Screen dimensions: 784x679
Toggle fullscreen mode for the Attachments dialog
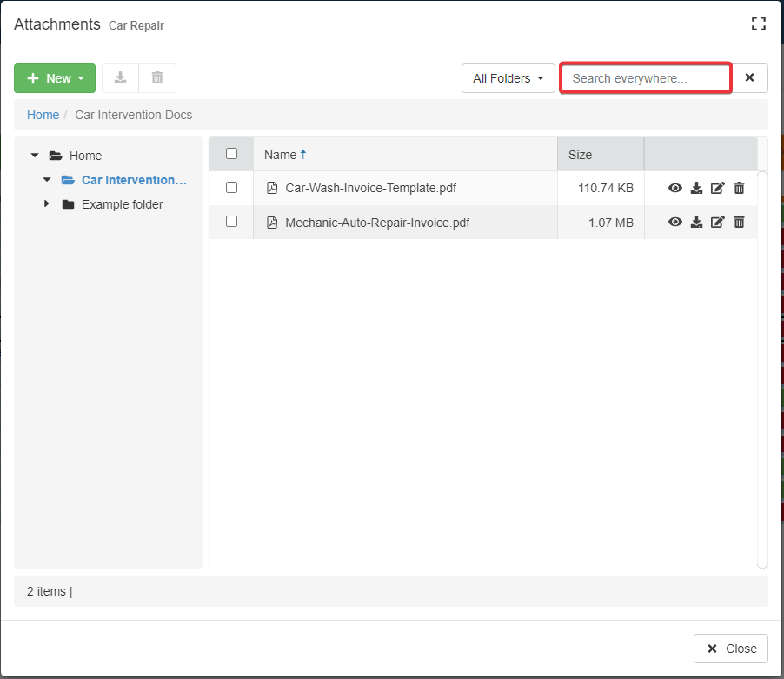(x=758, y=24)
